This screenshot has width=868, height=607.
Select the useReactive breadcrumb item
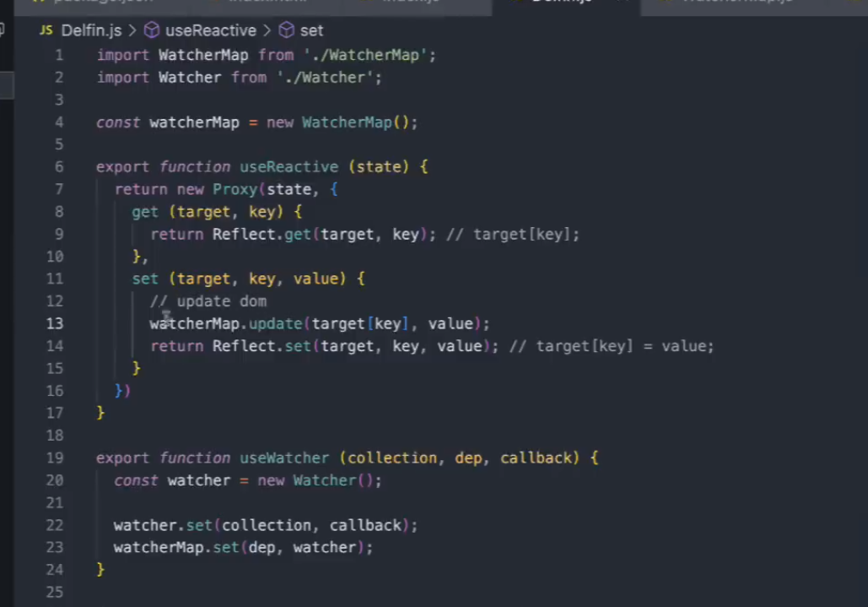(x=211, y=30)
